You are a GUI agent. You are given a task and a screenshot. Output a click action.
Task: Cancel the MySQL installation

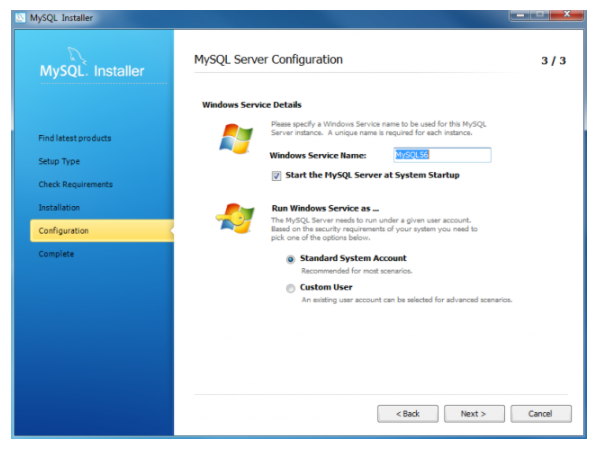541,414
